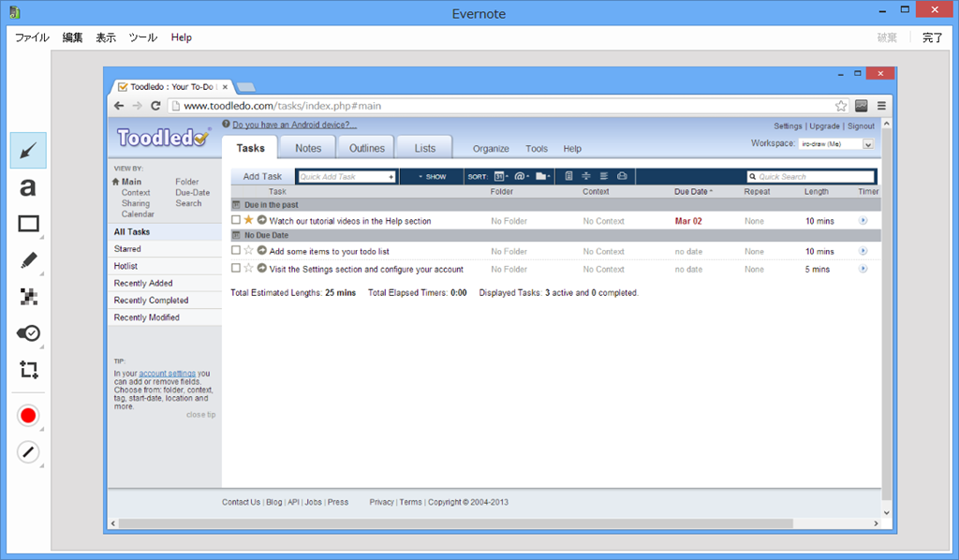Open the Hotlist view
This screenshot has height=560, width=959.
coord(125,266)
